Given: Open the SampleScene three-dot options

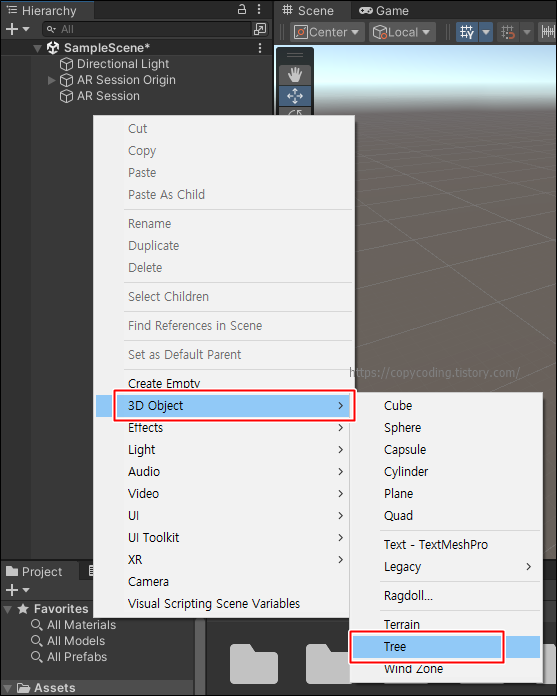Looking at the screenshot, I should coord(260,48).
